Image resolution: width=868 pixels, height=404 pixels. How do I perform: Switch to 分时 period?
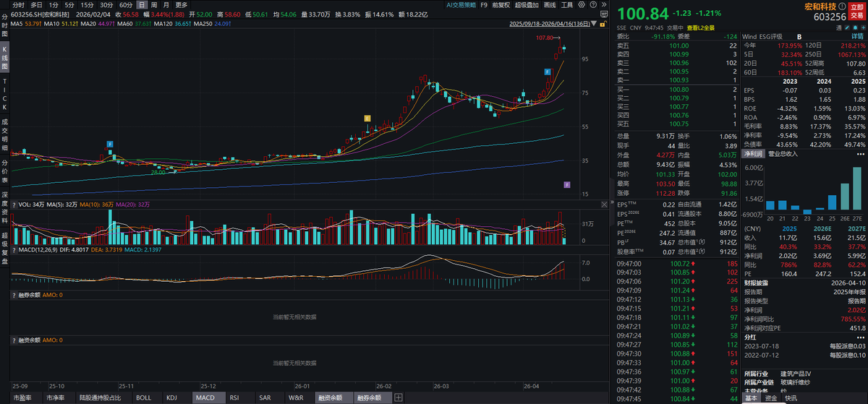tap(18, 4)
